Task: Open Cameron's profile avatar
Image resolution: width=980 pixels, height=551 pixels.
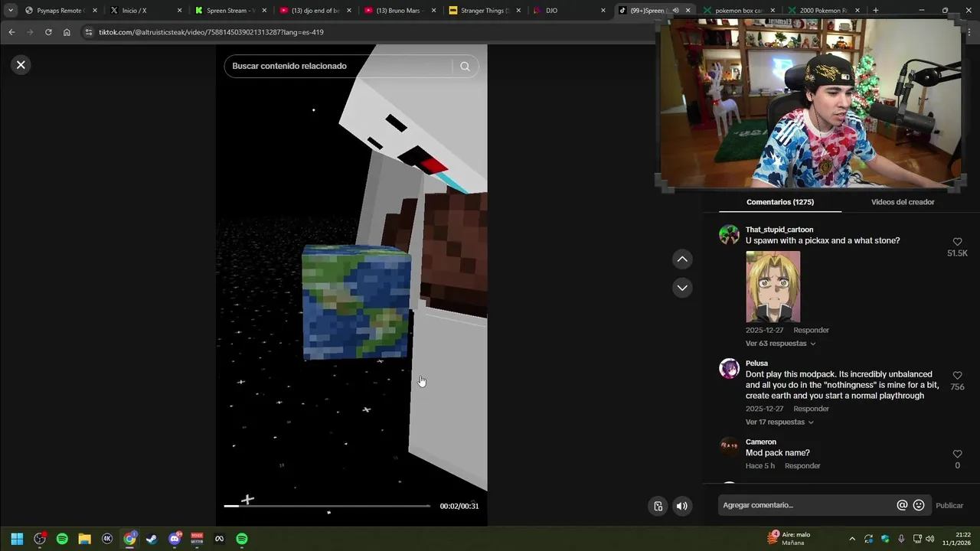Action: point(729,447)
